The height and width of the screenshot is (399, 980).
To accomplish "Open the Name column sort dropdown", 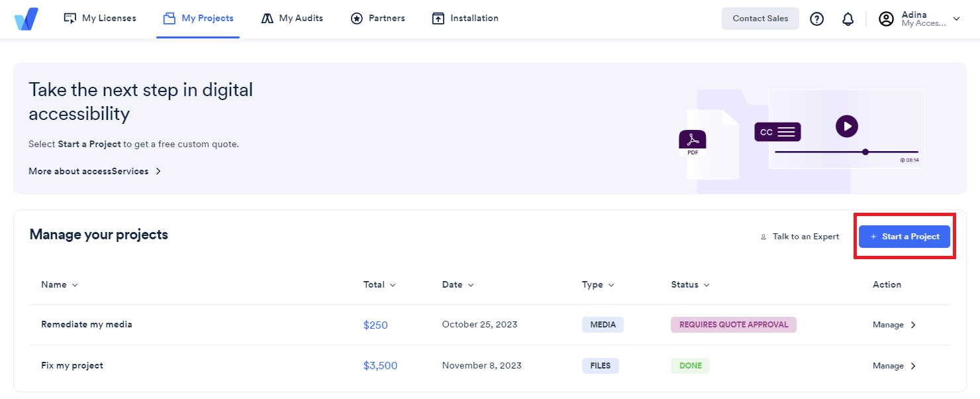I will coord(75,285).
